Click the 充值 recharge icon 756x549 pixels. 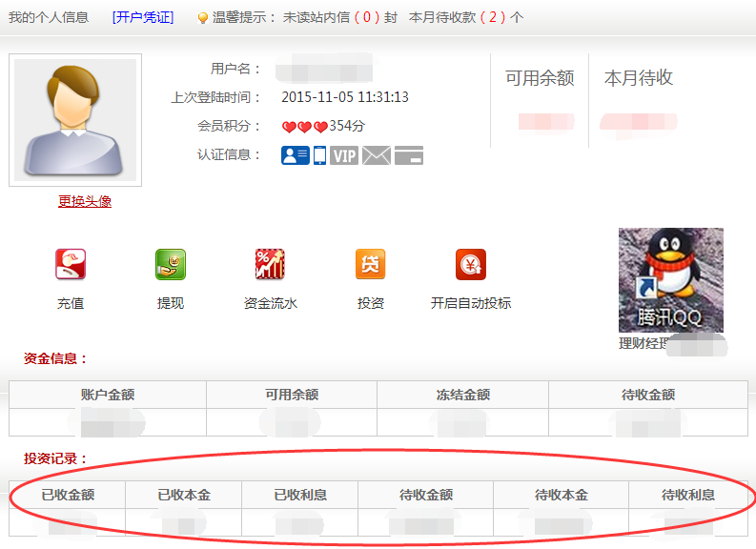[71, 265]
